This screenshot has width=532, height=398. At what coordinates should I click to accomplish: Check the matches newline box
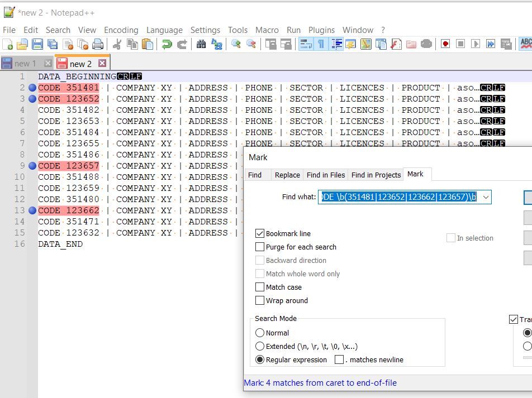pos(339,359)
